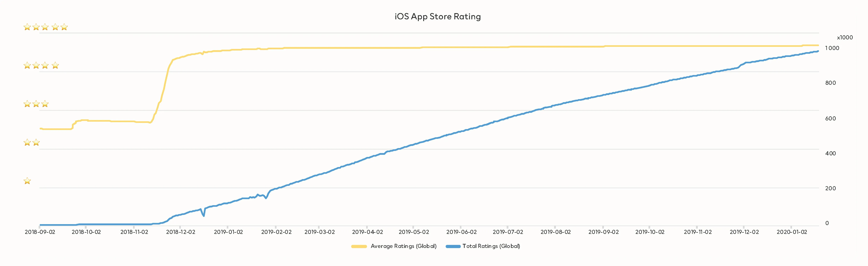Click the five-star rating icon row
The width and height of the screenshot is (868, 266).
click(x=46, y=27)
